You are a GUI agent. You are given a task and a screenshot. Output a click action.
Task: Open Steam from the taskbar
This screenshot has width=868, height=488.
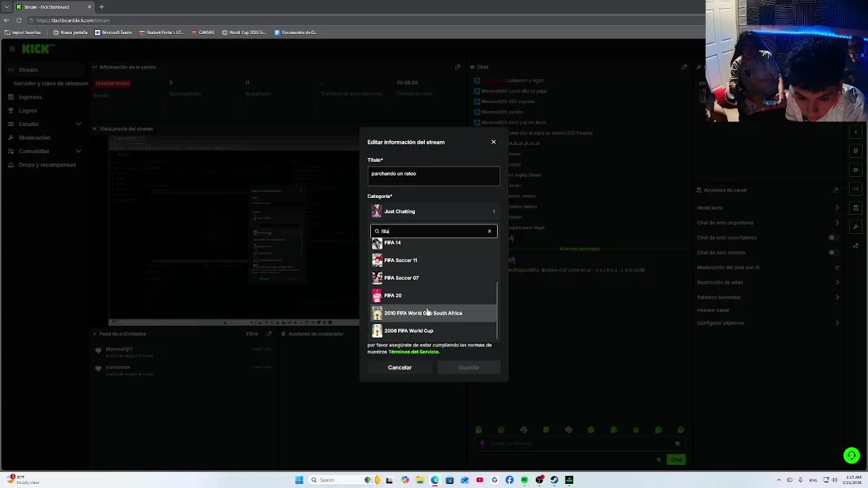click(x=554, y=480)
